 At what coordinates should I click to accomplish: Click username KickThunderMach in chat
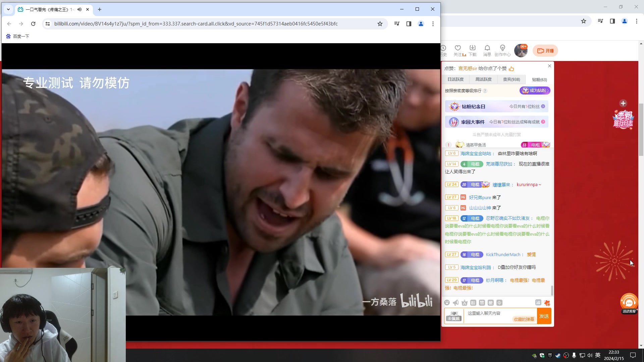[503, 255]
